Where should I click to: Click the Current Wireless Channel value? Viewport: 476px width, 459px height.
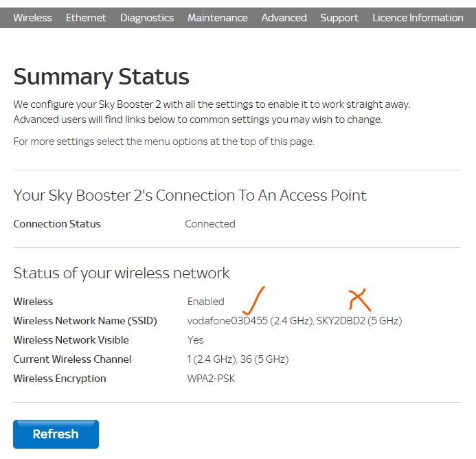pyautogui.click(x=238, y=359)
